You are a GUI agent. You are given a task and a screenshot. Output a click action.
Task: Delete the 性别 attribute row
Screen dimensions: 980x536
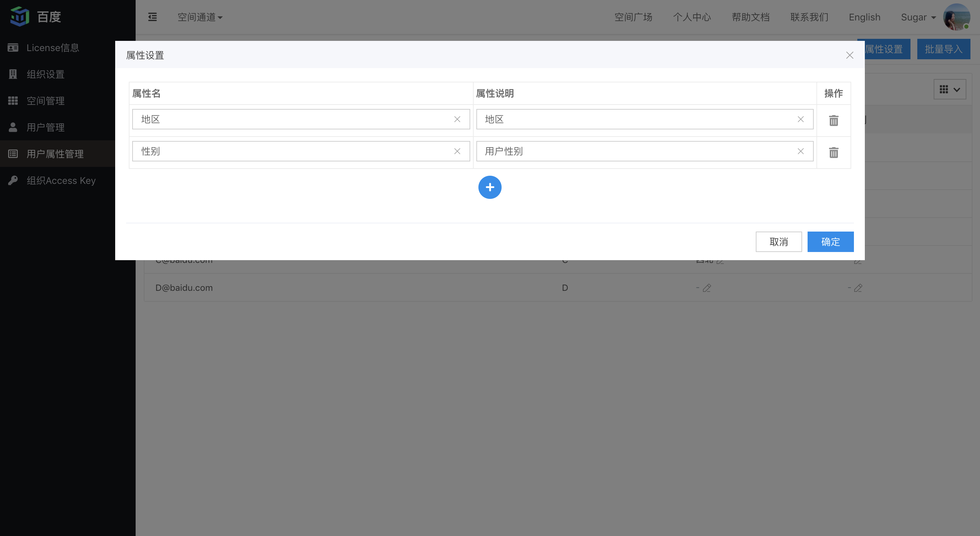833,153
